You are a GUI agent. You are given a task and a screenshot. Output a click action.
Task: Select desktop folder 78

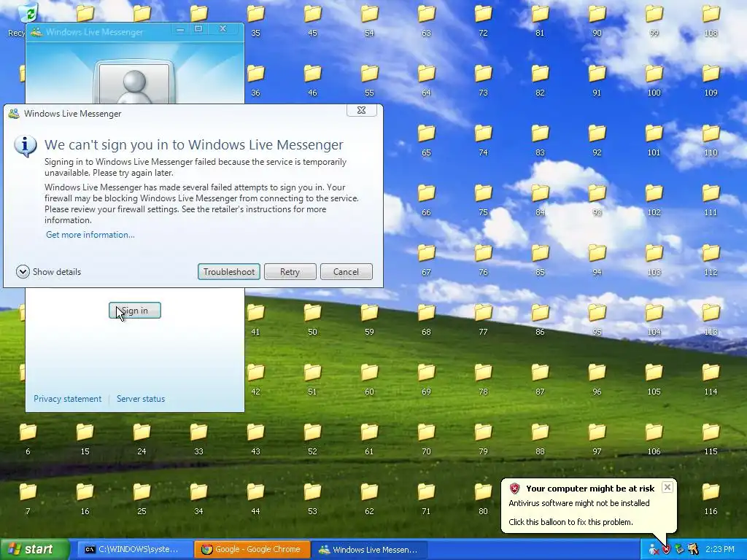coord(483,379)
